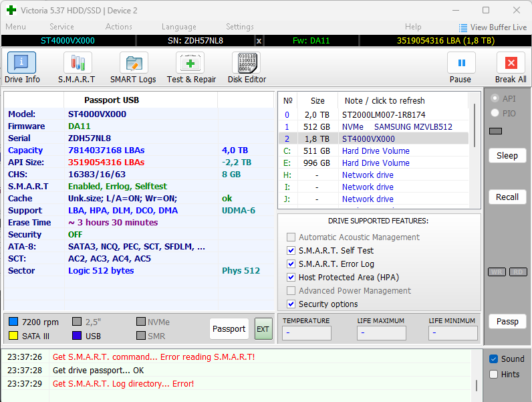Click the RD indicator
This screenshot has height=402, width=532.
518,272
